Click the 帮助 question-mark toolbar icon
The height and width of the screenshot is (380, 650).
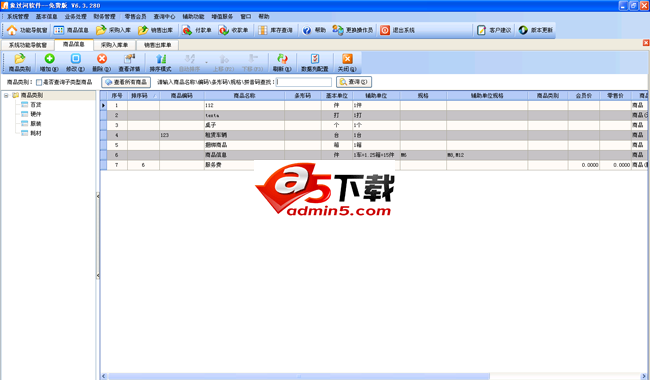click(306, 30)
